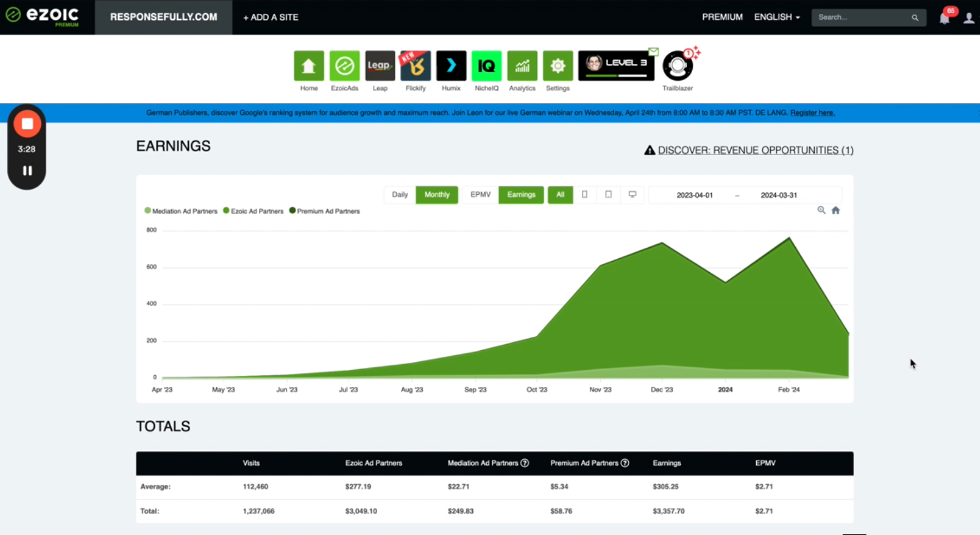Click the search magnifier icon

tap(915, 18)
